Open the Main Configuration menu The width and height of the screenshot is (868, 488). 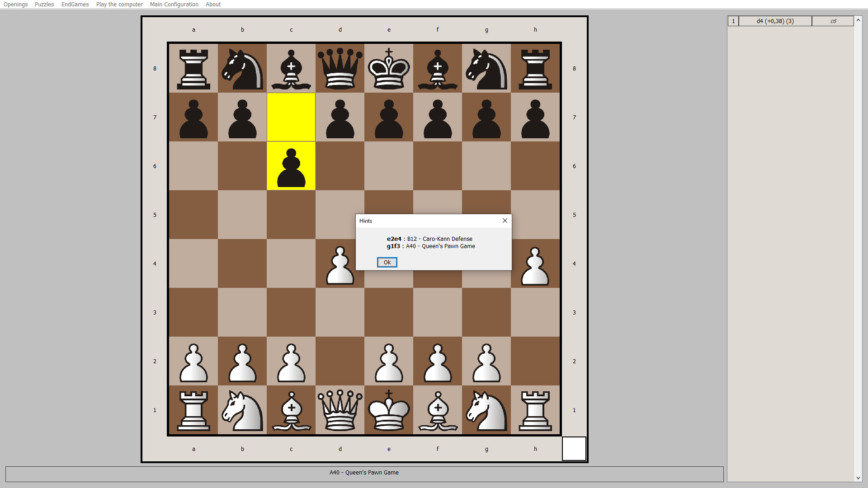[174, 4]
